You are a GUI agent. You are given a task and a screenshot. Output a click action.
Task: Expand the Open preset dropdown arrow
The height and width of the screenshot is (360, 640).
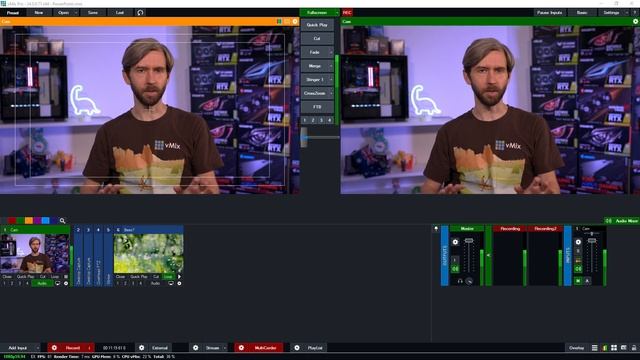(76, 13)
